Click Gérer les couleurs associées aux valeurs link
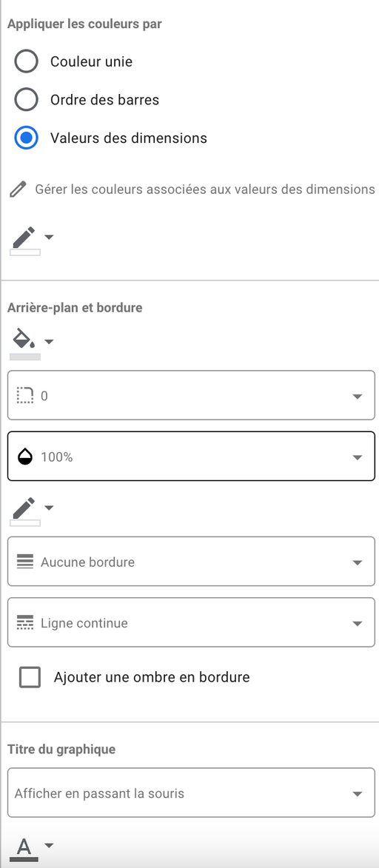Viewport: 379px width, 868px height. [205, 189]
